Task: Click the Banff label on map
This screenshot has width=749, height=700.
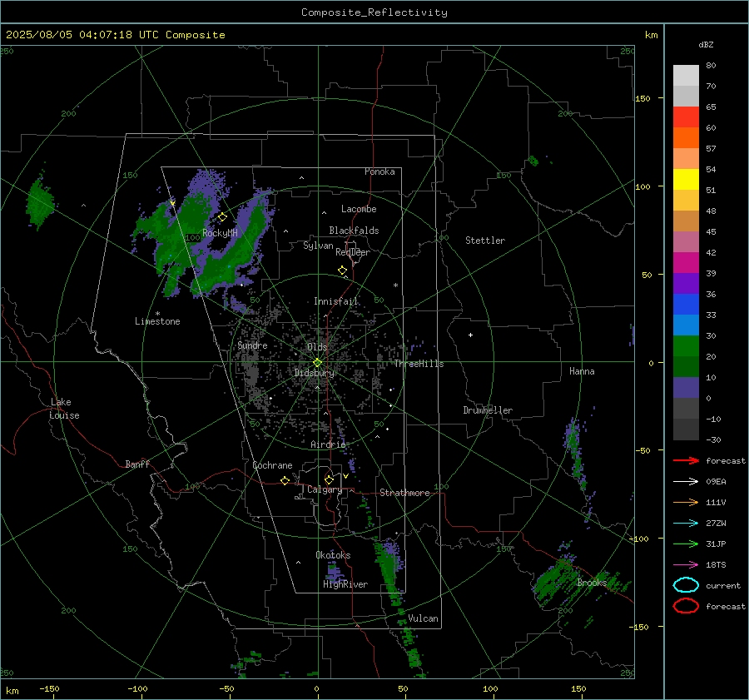Action: tap(137, 464)
